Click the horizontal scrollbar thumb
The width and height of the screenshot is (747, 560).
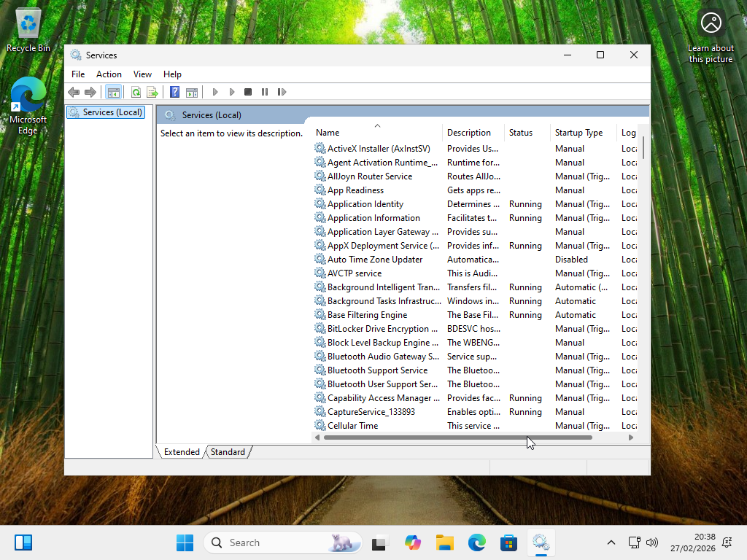(458, 437)
